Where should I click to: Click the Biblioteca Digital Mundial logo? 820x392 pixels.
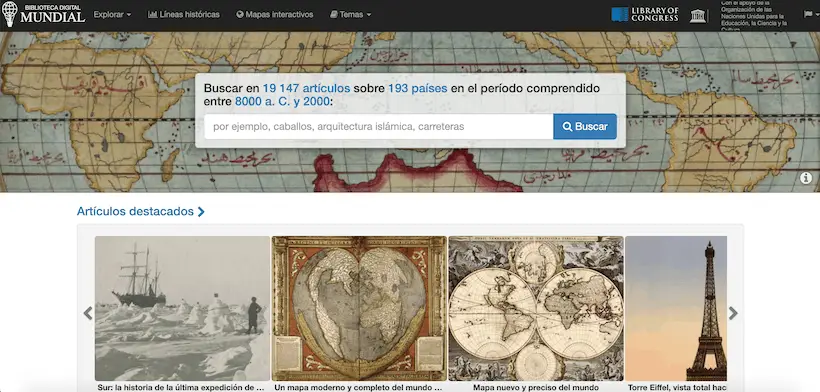click(43, 14)
